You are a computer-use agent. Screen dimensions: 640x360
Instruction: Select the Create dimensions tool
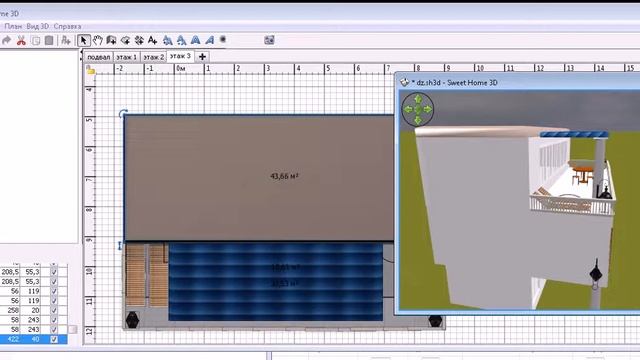click(x=139, y=40)
